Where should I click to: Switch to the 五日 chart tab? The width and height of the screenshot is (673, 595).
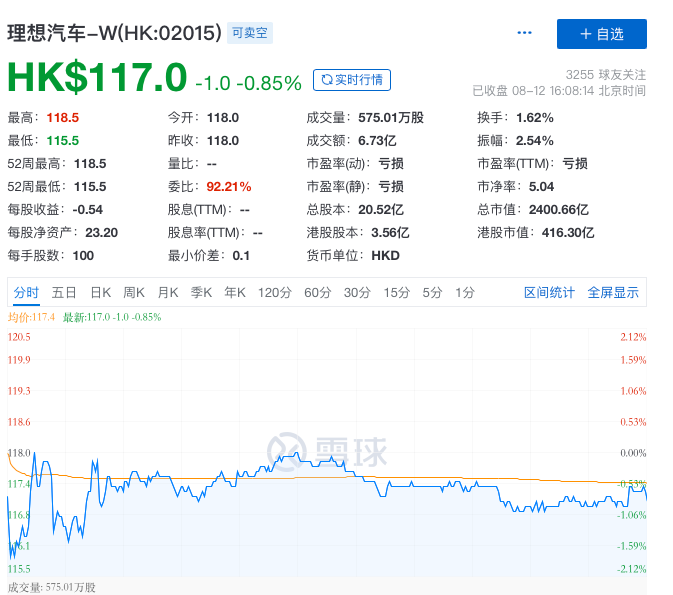64,292
